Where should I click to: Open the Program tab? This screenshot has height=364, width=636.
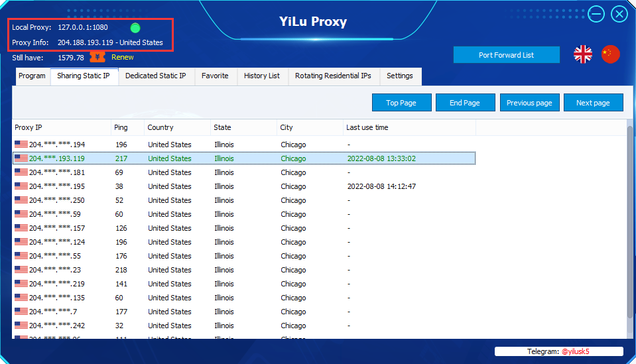32,76
